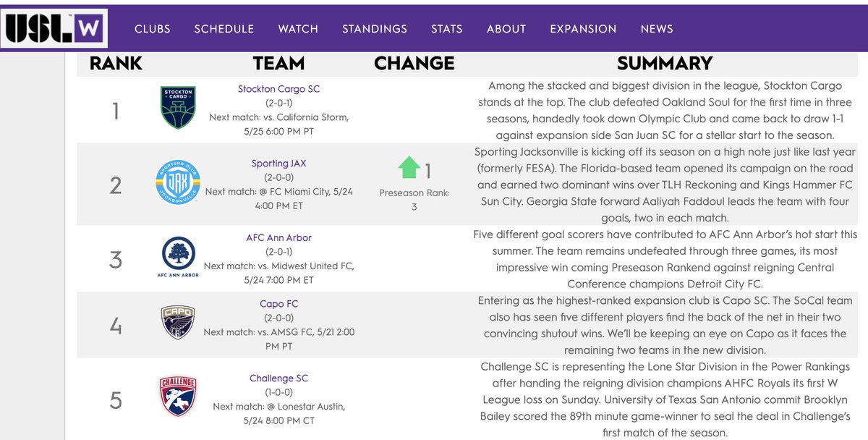Open the Sporting JAX team link

pyautogui.click(x=278, y=164)
